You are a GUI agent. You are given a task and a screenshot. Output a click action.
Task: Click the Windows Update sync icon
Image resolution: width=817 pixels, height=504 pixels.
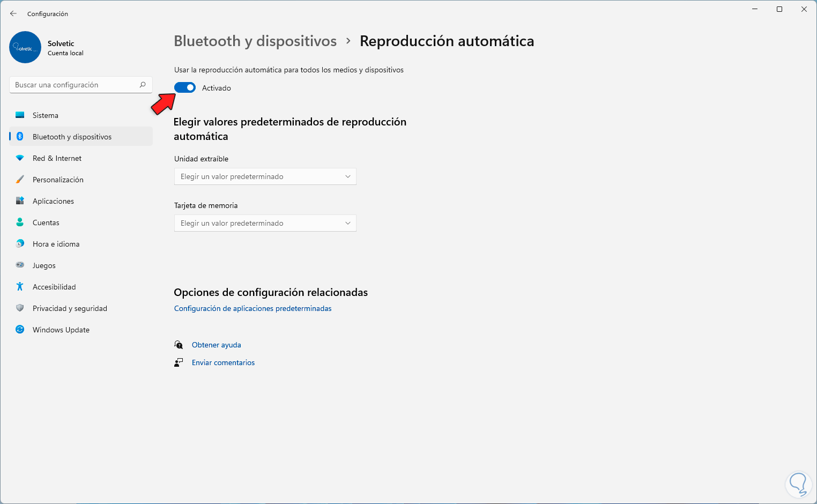(20, 330)
